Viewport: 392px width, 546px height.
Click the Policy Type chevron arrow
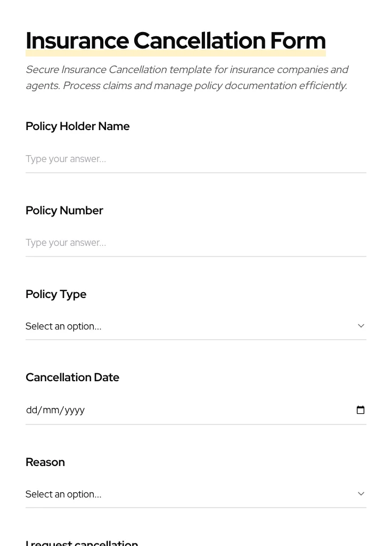pos(361,326)
